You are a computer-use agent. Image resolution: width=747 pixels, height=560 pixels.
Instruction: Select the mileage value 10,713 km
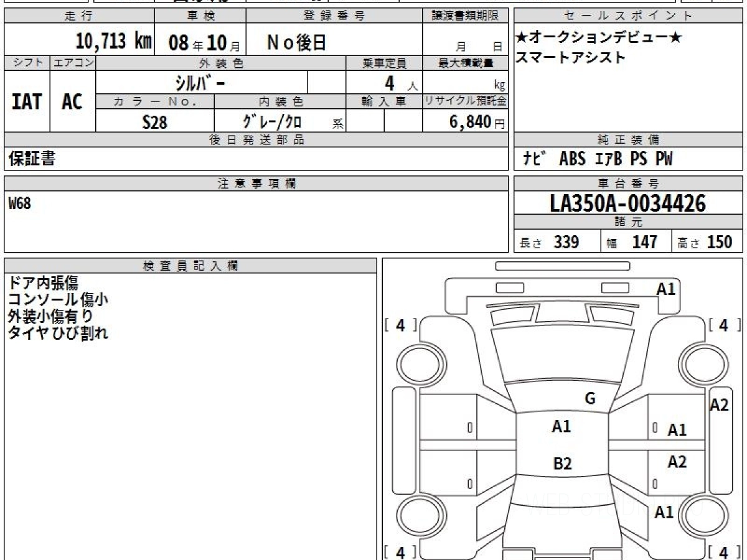coord(113,42)
